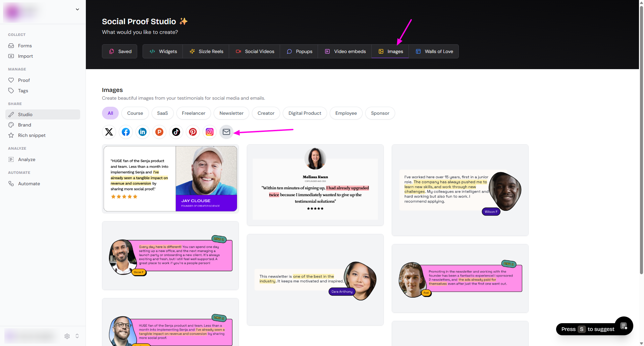Select the Facebook platform icon
The width and height of the screenshot is (644, 346).
(126, 132)
